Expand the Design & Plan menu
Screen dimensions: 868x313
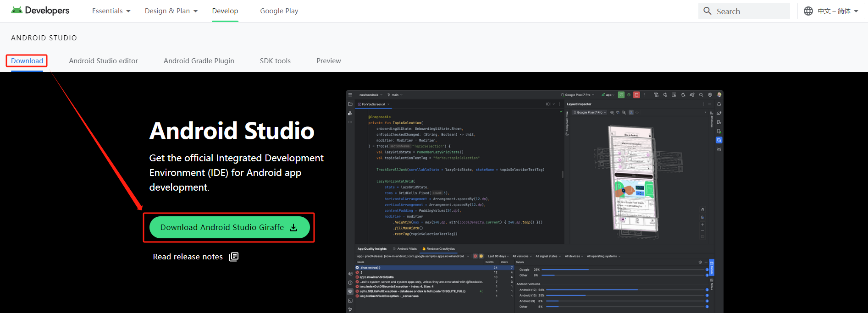pyautogui.click(x=171, y=11)
